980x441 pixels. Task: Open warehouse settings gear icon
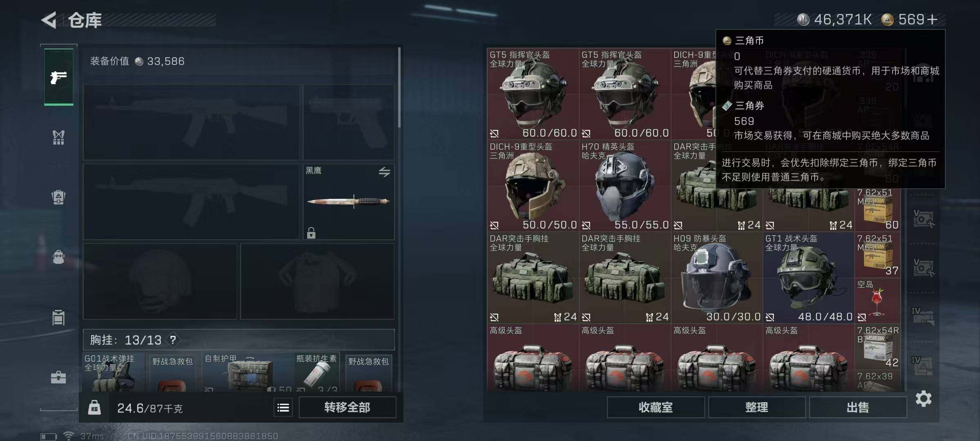(x=923, y=399)
